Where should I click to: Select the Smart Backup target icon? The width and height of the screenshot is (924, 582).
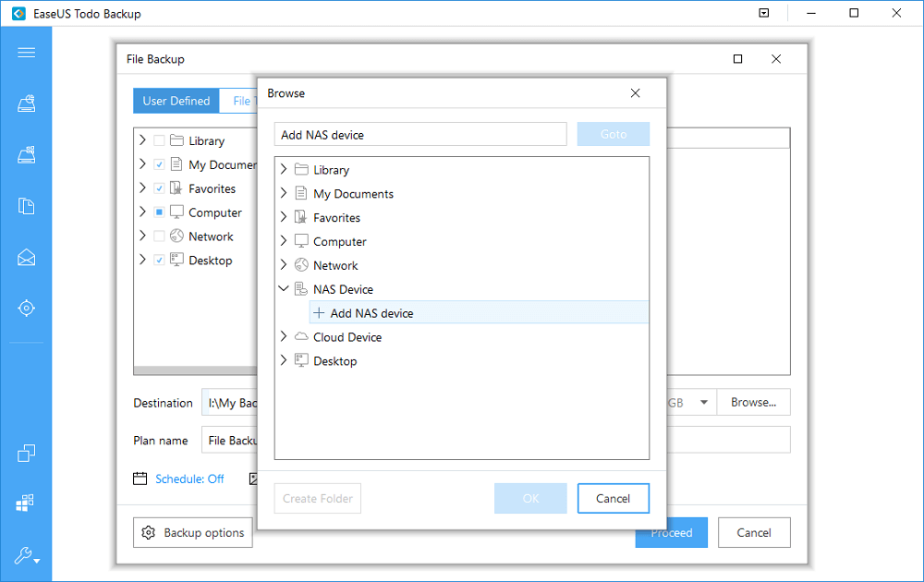26,308
